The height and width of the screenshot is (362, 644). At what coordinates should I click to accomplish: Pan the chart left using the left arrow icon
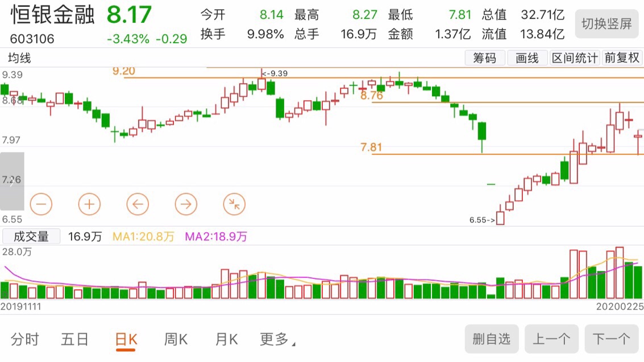137,204
